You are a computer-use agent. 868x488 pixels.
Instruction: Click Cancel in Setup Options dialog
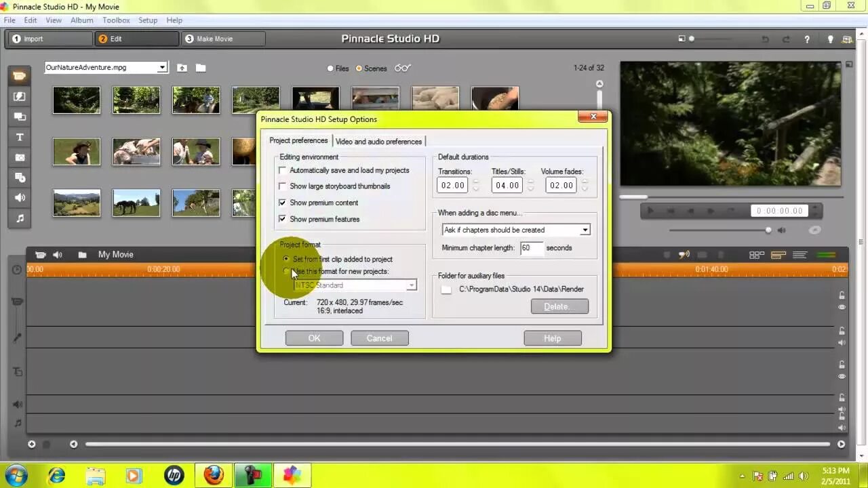(x=380, y=338)
